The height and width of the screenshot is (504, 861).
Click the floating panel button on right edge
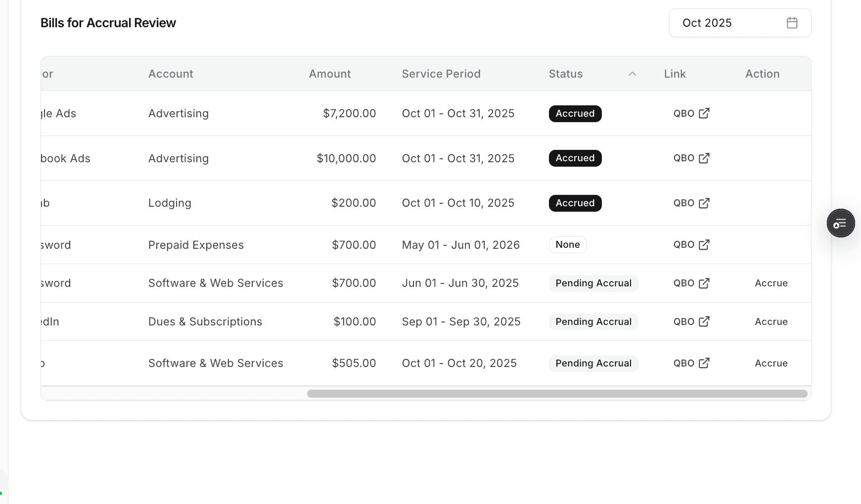point(841,223)
